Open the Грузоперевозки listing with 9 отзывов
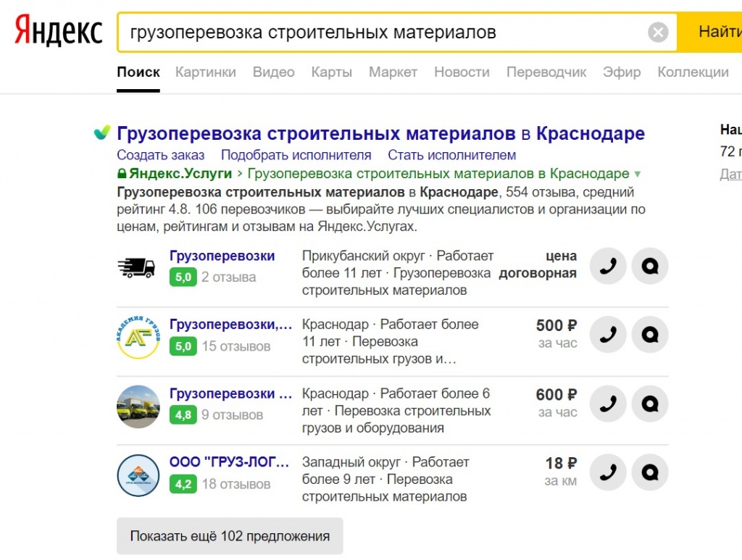The image size is (742, 560). point(231,393)
